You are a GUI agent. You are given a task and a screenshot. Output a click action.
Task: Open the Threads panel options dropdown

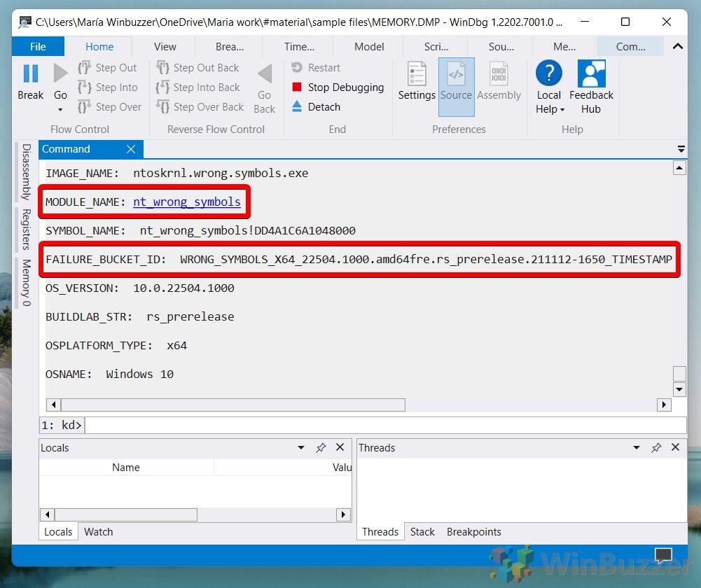tap(636, 447)
